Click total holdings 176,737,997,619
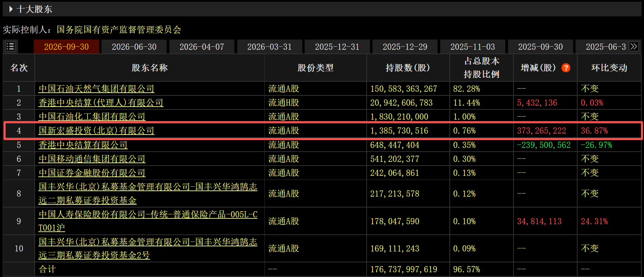 click(404, 269)
